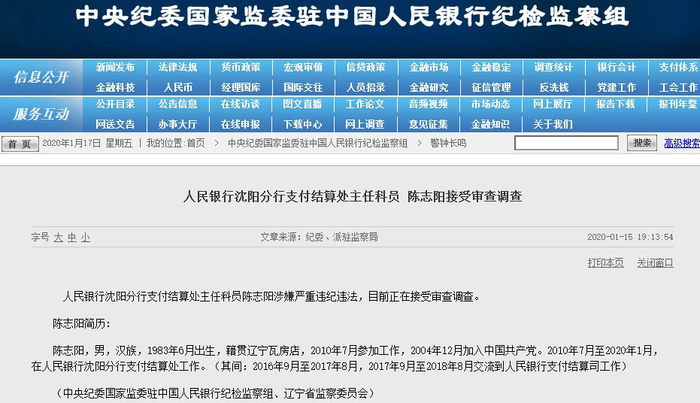This screenshot has height=403, width=700.
Task: Select the 反洗钱 navigation link
Action: click(554, 87)
